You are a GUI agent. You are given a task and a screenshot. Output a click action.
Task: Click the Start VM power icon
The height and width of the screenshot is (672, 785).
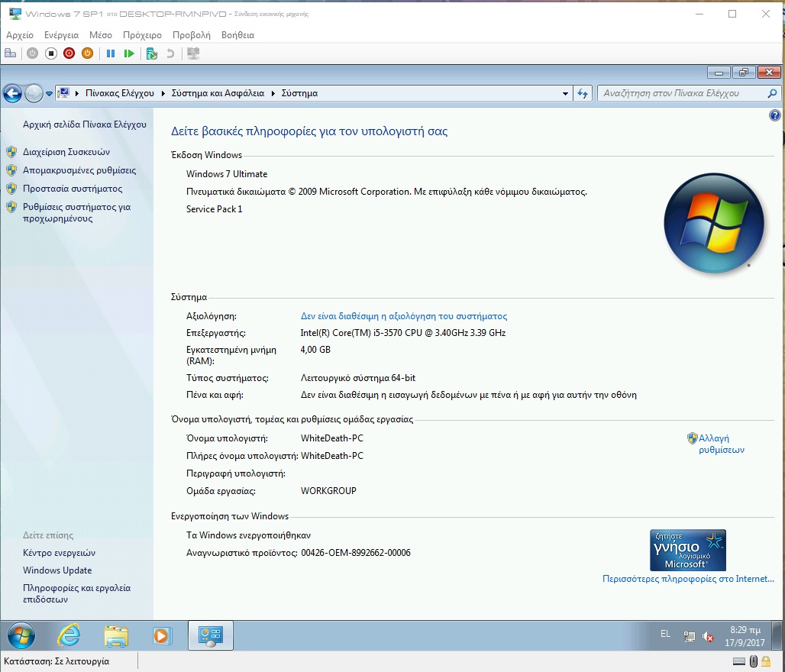tap(33, 53)
